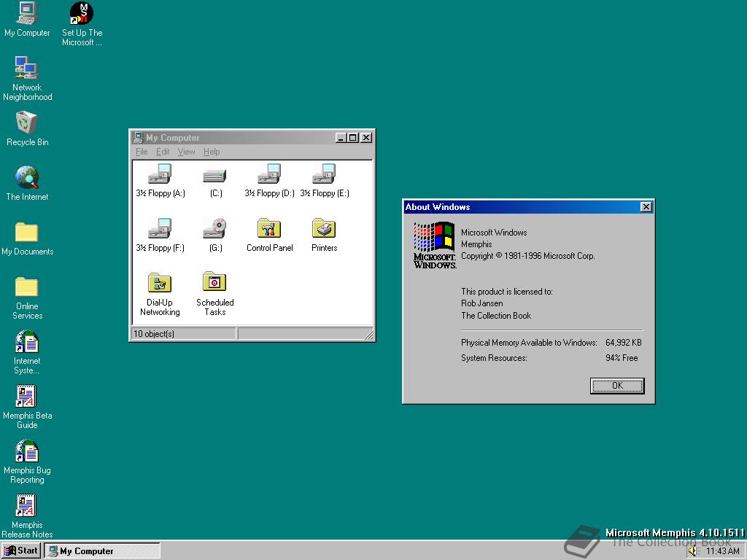Open the File menu
Screen dimensions: 747x560
[141, 152]
